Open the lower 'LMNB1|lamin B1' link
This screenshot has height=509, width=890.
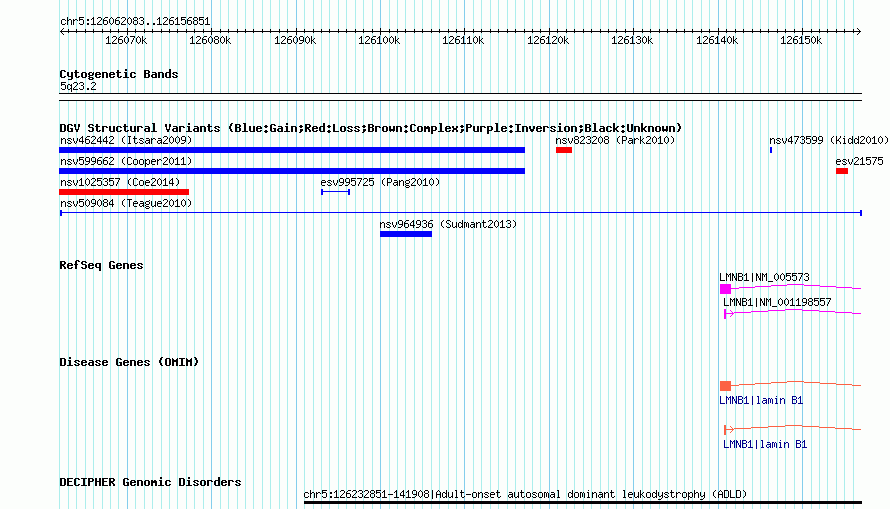click(765, 444)
